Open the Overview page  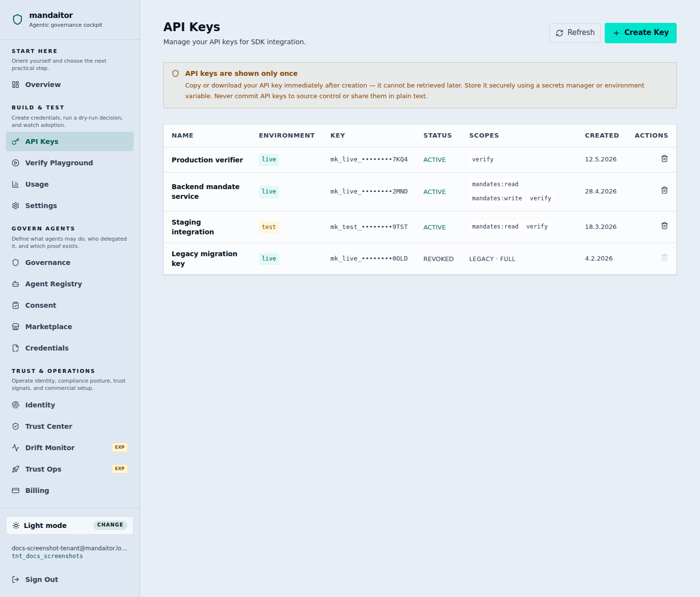click(70, 85)
